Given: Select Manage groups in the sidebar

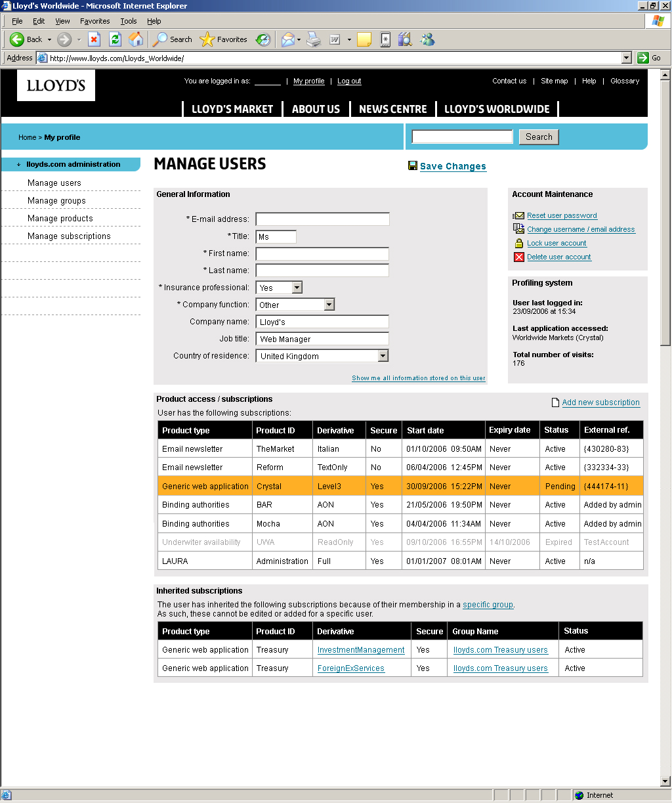Looking at the screenshot, I should coord(56,201).
